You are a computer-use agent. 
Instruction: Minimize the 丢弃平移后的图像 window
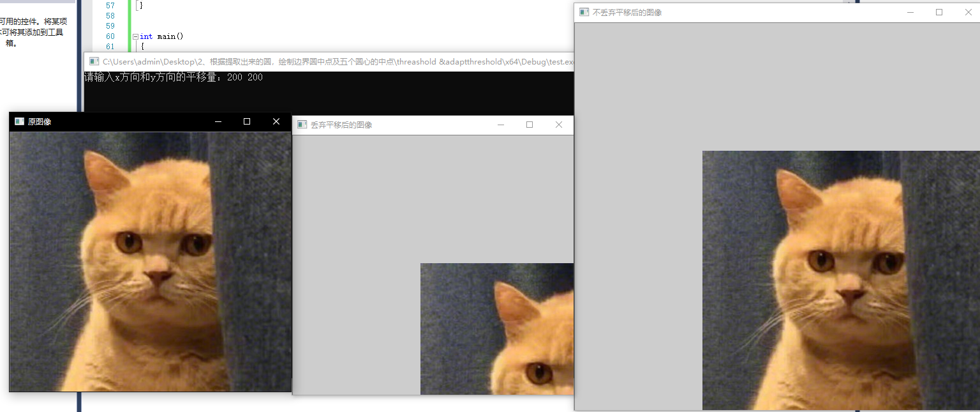point(501,125)
